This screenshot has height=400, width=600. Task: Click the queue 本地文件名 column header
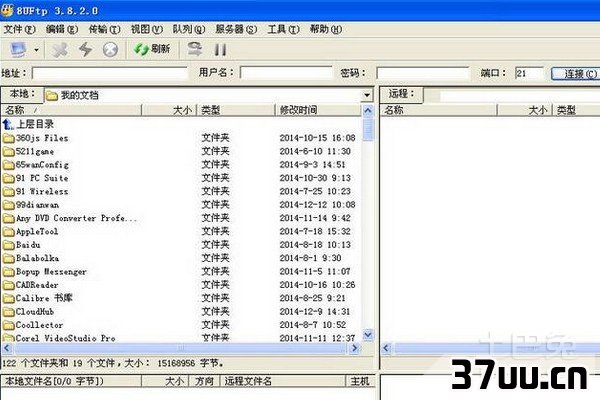(x=72, y=381)
